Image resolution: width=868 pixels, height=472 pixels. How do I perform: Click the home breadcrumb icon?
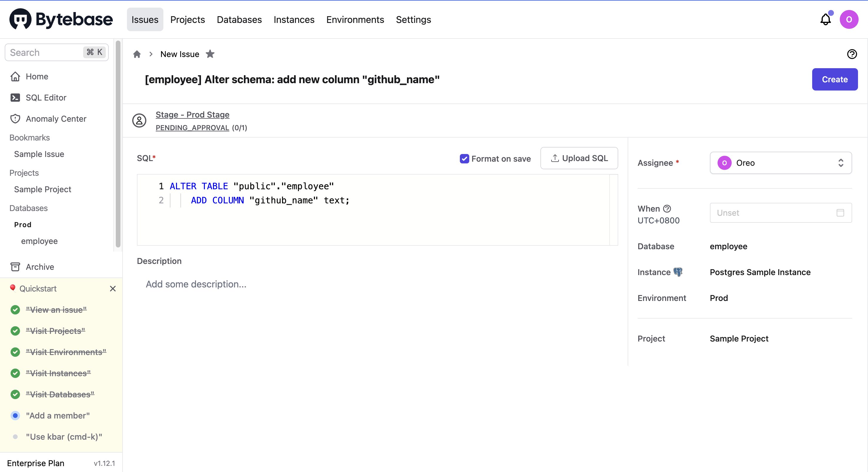pos(137,54)
